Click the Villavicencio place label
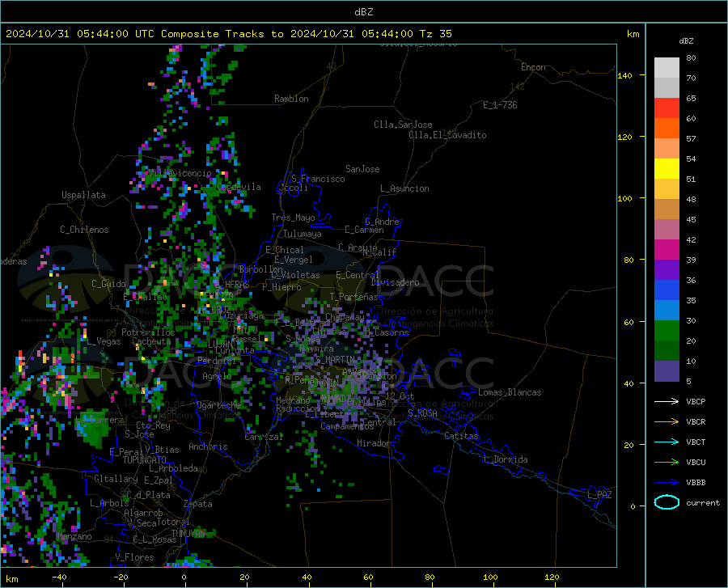The height and width of the screenshot is (588, 728). pyautogui.click(x=180, y=173)
